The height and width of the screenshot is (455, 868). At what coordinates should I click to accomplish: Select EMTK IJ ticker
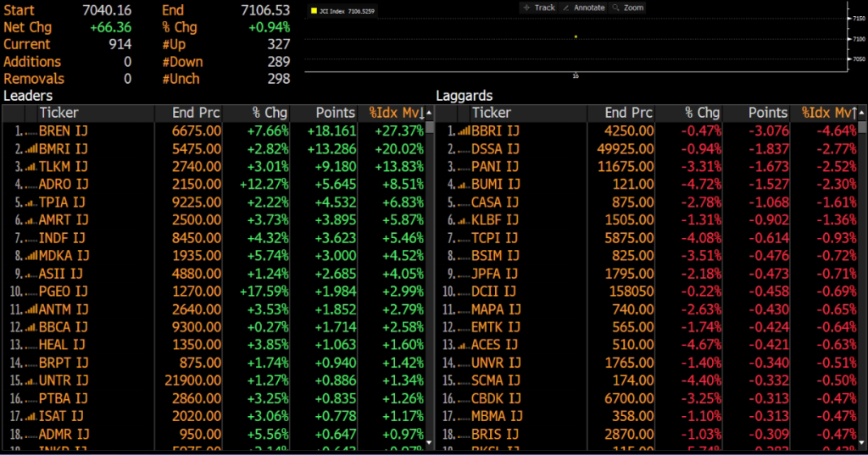click(496, 327)
